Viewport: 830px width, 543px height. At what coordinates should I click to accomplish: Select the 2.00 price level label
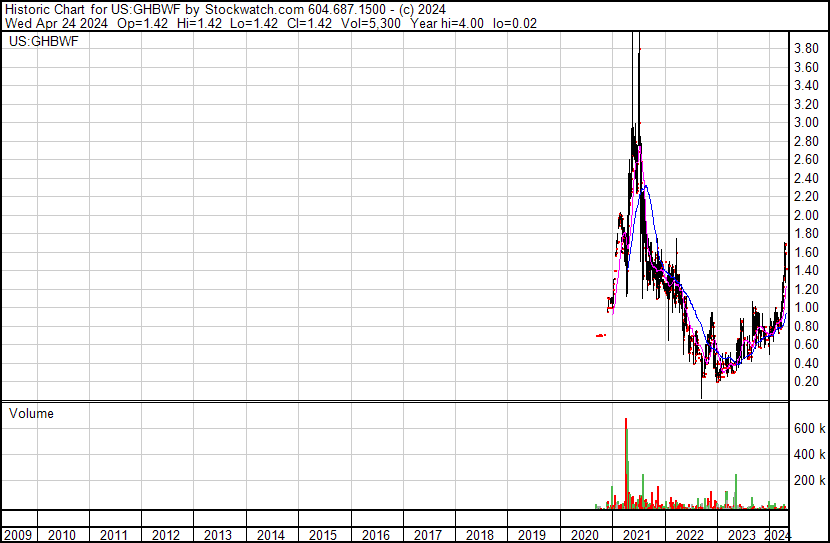(805, 215)
